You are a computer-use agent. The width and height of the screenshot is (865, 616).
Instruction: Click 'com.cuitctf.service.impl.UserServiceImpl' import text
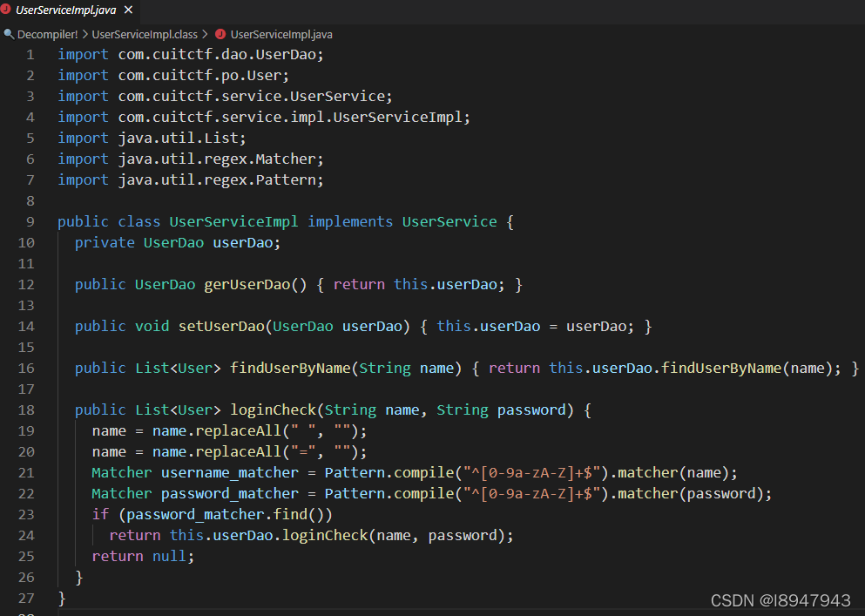290,118
